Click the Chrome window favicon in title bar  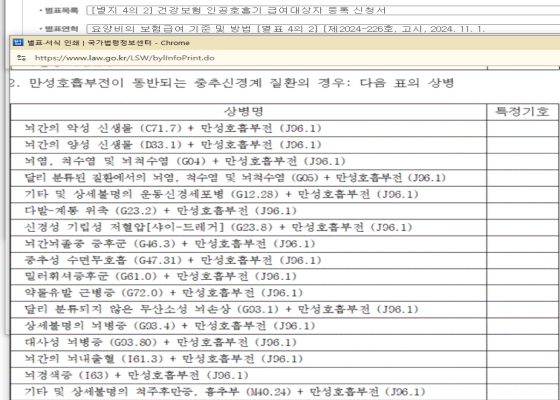[x=18, y=43]
